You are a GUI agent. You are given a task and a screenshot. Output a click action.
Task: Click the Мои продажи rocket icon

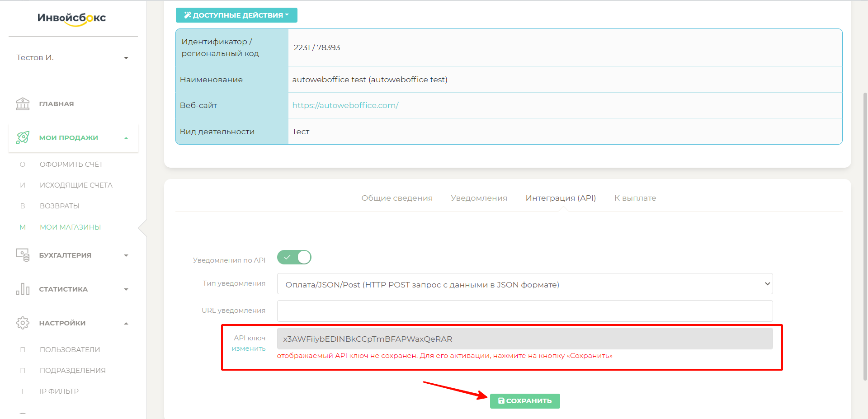pos(23,138)
